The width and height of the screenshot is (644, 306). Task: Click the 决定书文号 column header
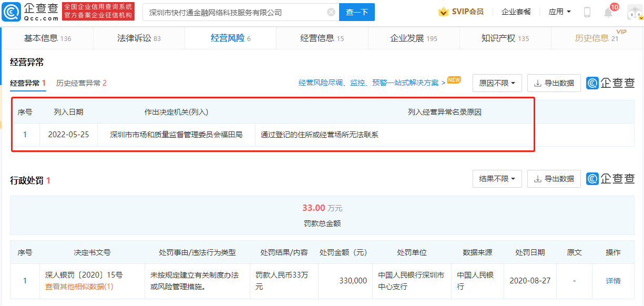coord(92,252)
